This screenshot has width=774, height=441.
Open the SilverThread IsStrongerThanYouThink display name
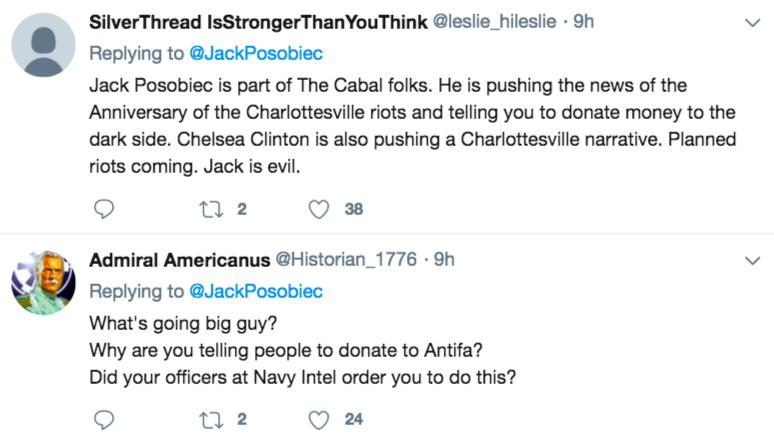point(256,21)
